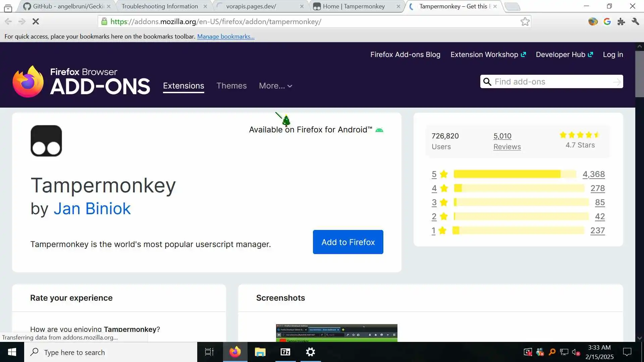The height and width of the screenshot is (362, 644).
Task: Open the extensions puzzle piece icon
Action: tap(621, 22)
